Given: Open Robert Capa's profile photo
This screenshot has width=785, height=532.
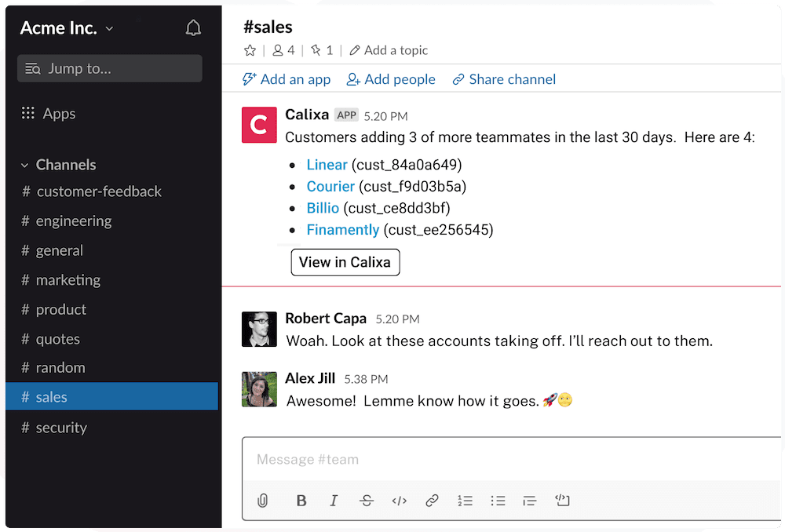Looking at the screenshot, I should (x=259, y=330).
